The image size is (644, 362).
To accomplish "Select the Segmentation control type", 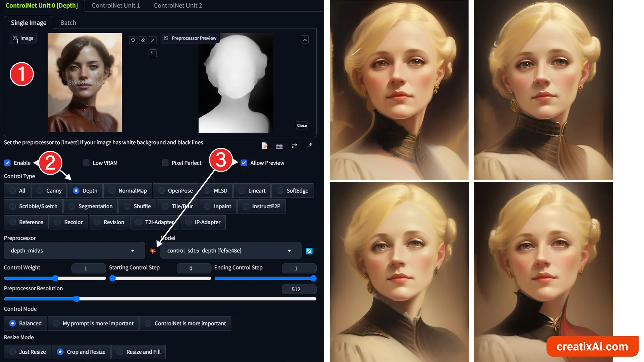I will pyautogui.click(x=91, y=206).
